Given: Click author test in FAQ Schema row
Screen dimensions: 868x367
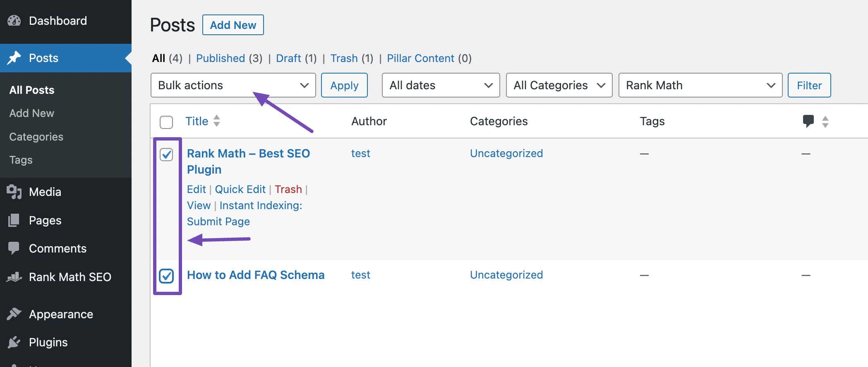Looking at the screenshot, I should tap(360, 275).
